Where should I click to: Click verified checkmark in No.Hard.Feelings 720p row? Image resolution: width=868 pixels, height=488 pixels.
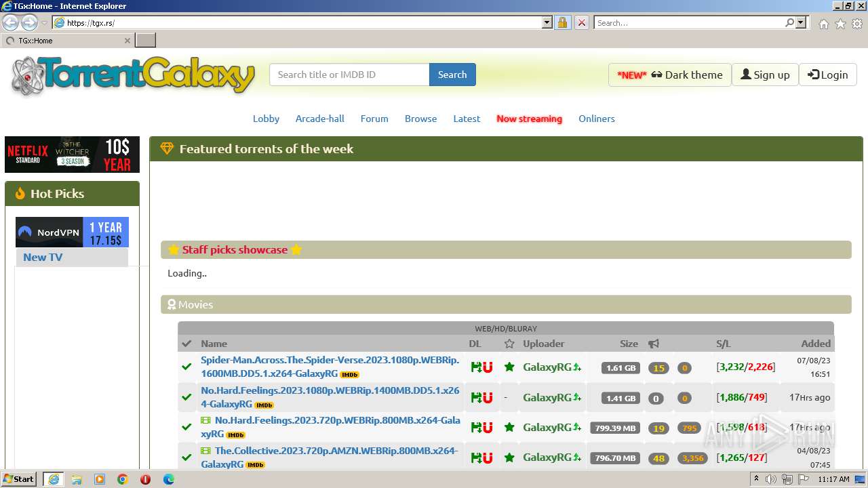tap(186, 428)
